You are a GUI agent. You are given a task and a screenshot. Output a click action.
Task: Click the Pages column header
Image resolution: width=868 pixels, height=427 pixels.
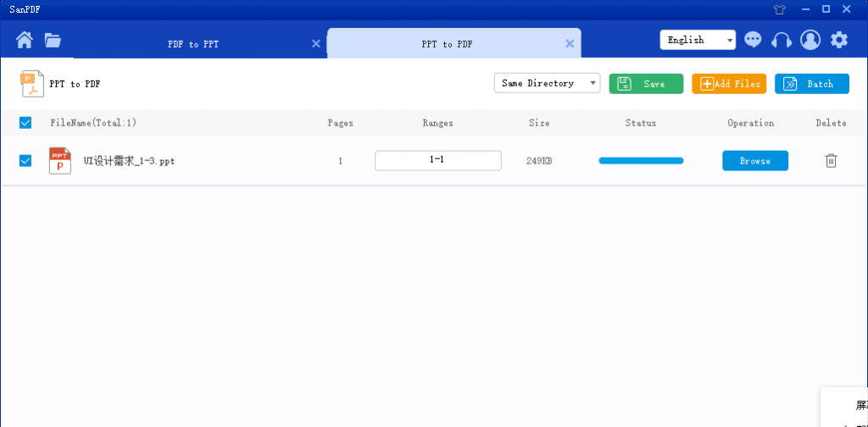point(341,124)
